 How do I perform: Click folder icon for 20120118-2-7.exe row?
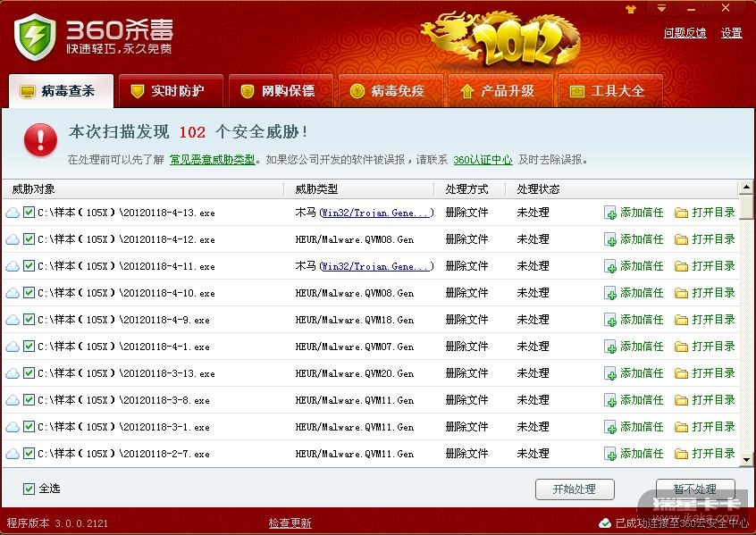tap(681, 454)
